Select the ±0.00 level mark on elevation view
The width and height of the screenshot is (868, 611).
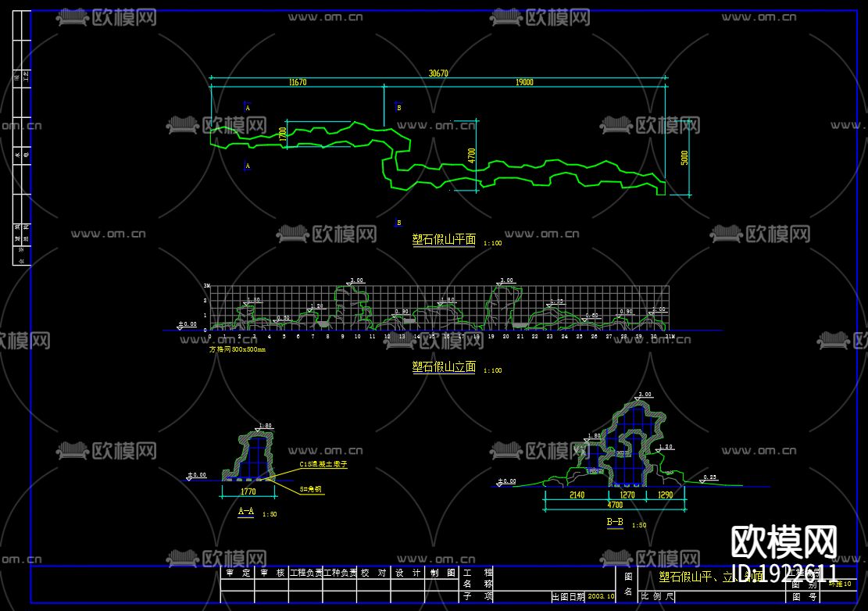click(187, 324)
